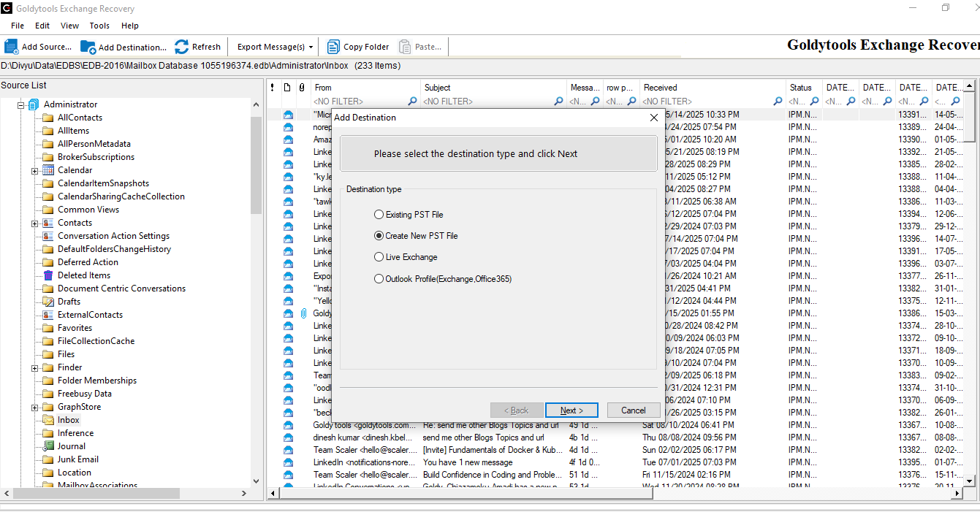This screenshot has height=512, width=980.
Task: Select Outlook Profile (Exchange, Office365) option
Action: click(379, 278)
